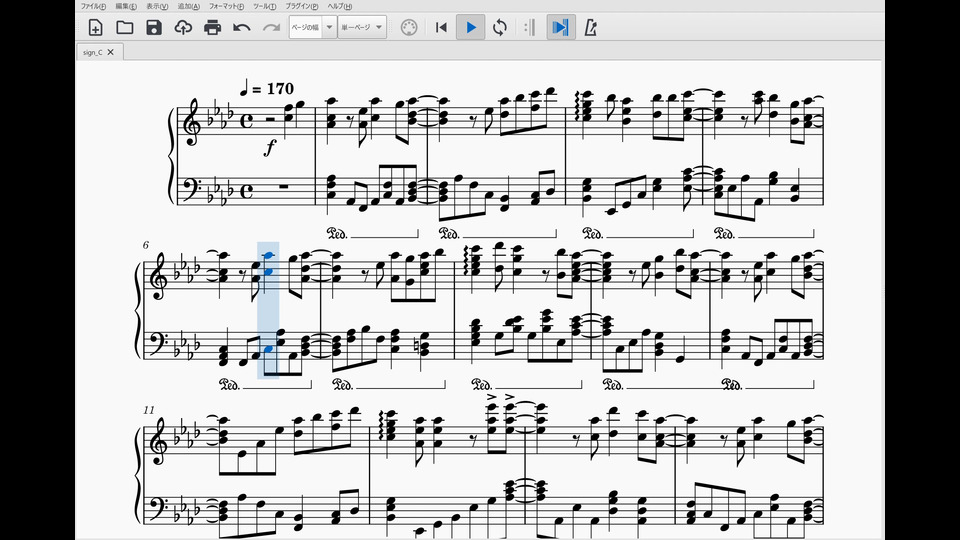Toggle the metronome icon
This screenshot has height=540, width=960.
pyautogui.click(x=590, y=28)
